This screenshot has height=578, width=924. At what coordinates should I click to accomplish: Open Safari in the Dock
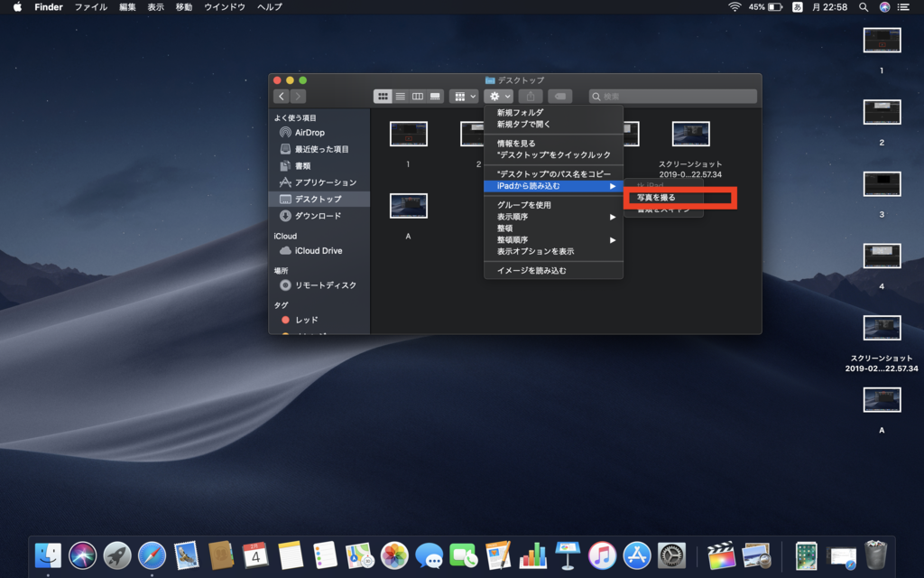coord(152,555)
